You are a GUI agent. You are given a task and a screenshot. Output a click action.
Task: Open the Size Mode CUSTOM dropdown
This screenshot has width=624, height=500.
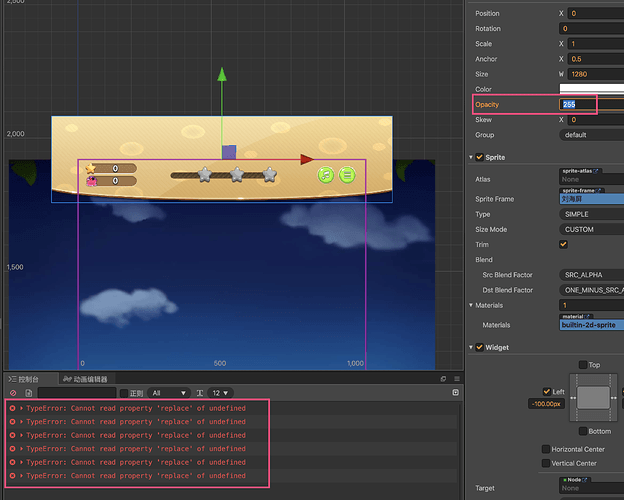(591, 229)
